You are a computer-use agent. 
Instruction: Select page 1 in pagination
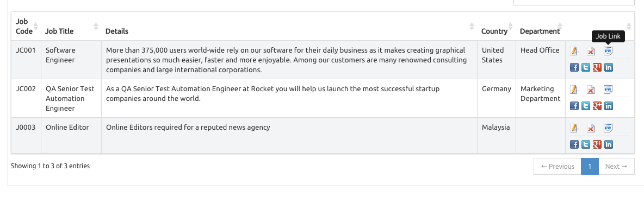(590, 166)
